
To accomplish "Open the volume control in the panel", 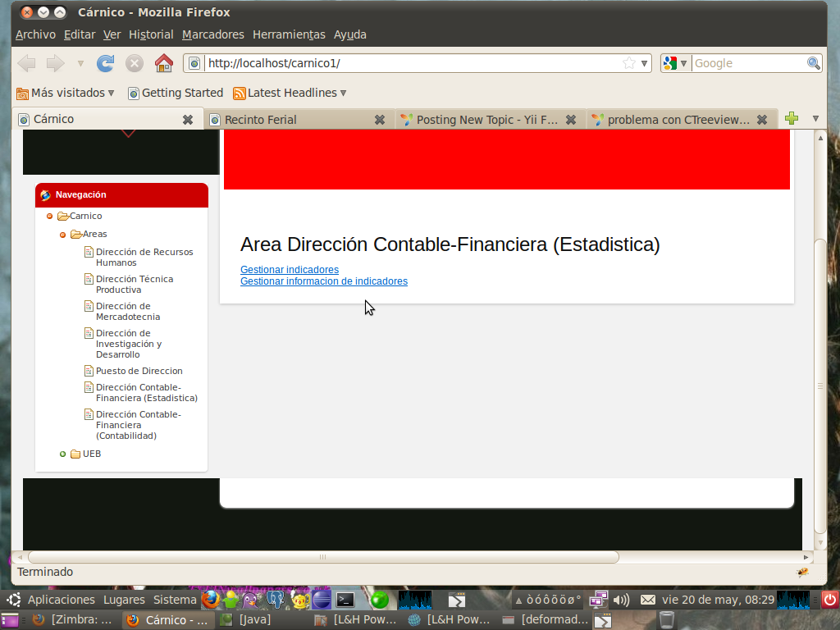I will (x=621, y=600).
